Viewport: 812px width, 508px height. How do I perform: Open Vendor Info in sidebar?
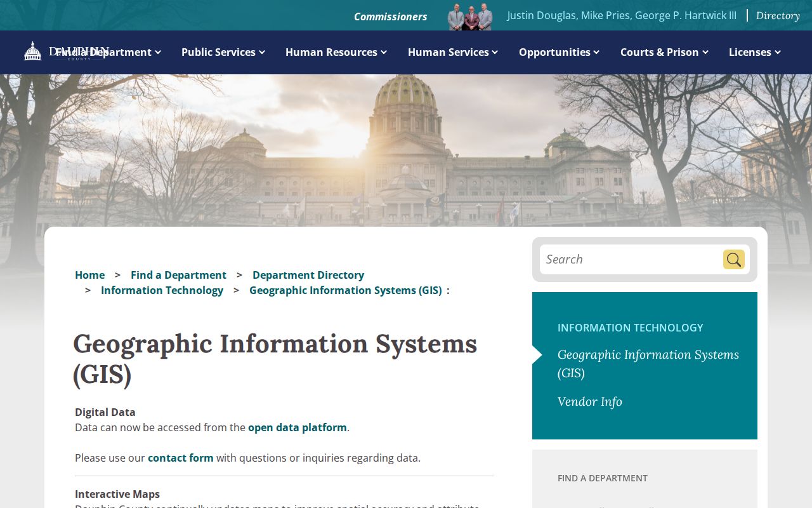(x=589, y=401)
